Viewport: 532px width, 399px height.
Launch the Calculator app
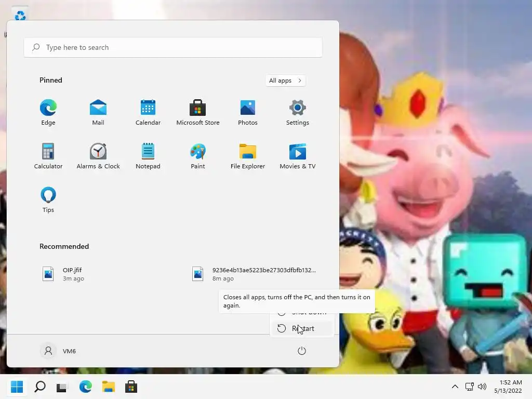tap(48, 156)
